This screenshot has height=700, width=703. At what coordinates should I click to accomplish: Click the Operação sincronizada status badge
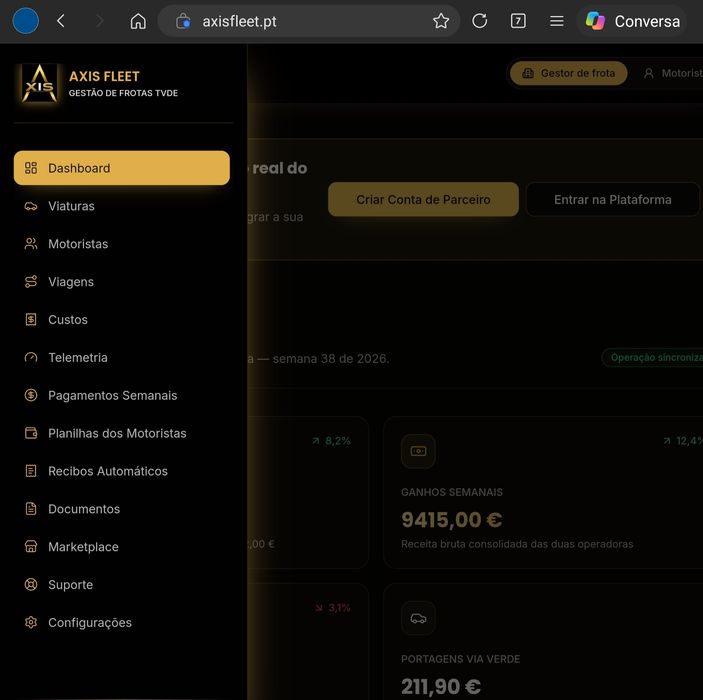coord(653,357)
